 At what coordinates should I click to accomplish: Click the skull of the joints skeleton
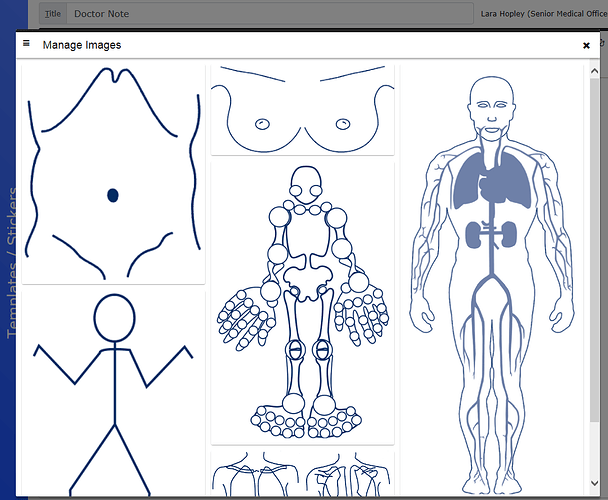pos(302,182)
